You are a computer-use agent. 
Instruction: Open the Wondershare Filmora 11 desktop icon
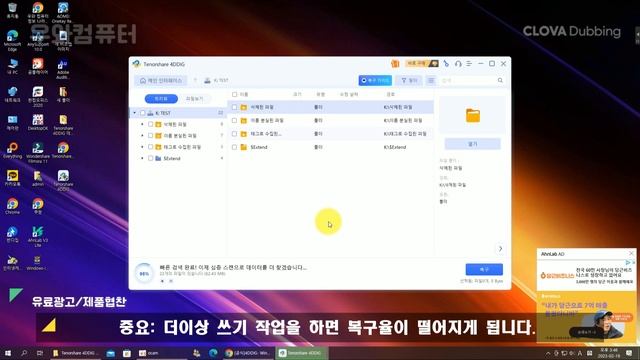coord(38,152)
